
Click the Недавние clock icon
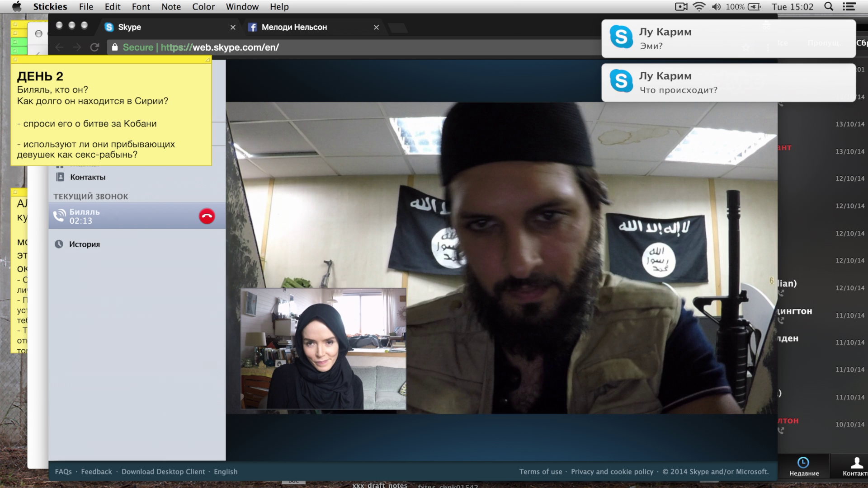coord(803,462)
